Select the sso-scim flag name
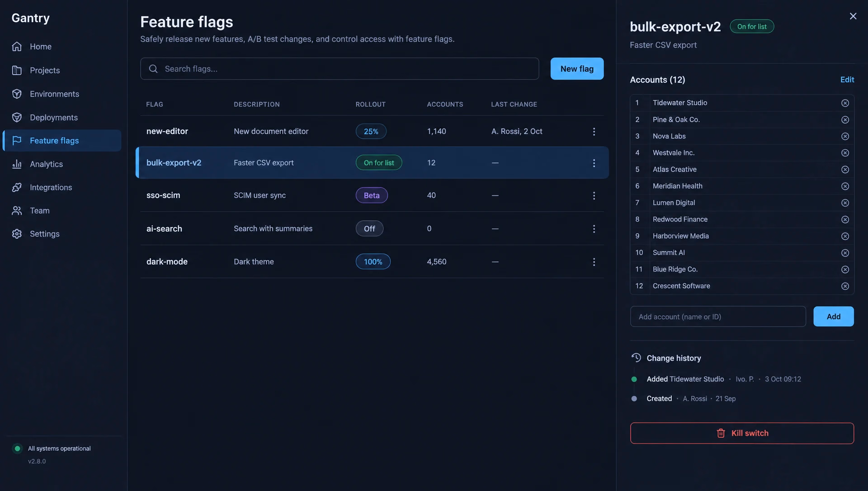 pyautogui.click(x=163, y=195)
